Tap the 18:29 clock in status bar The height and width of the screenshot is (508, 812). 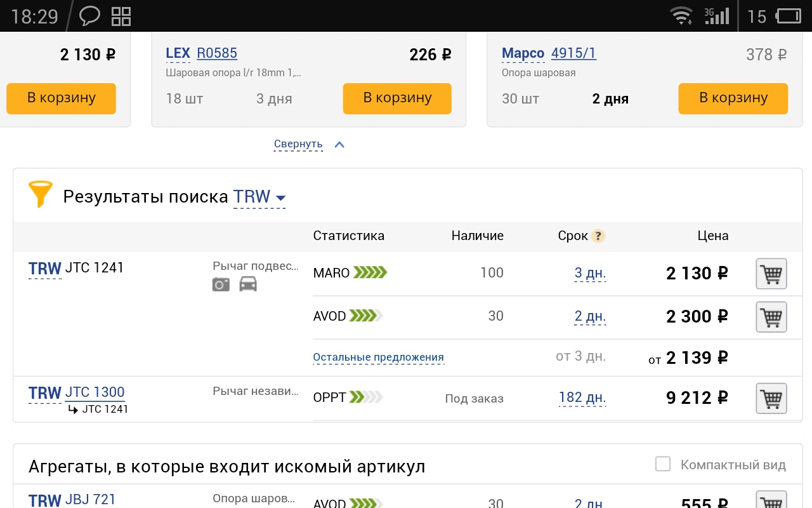coord(34,16)
